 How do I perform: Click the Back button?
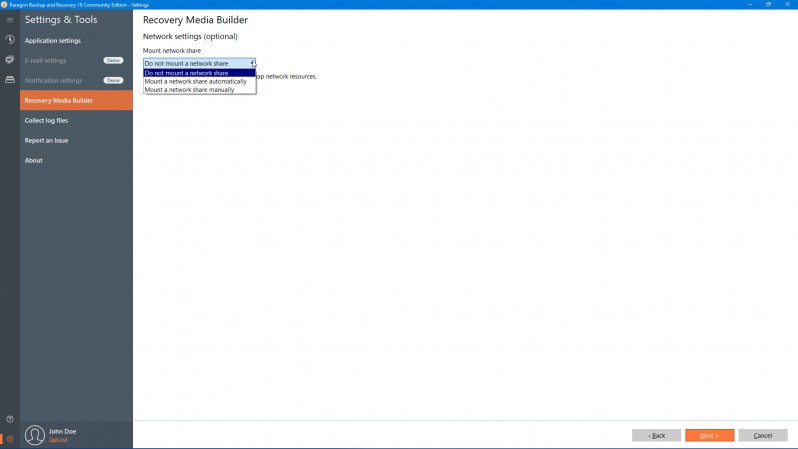click(656, 435)
